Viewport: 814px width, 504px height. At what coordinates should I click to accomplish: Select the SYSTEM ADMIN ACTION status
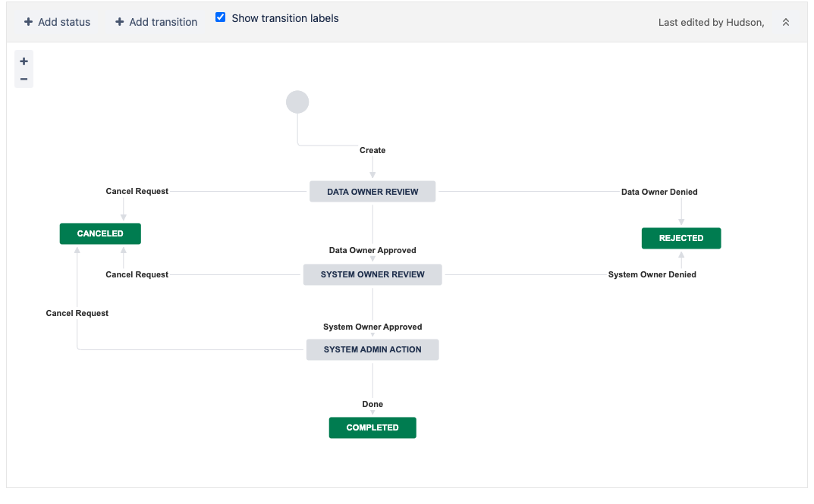pos(372,349)
